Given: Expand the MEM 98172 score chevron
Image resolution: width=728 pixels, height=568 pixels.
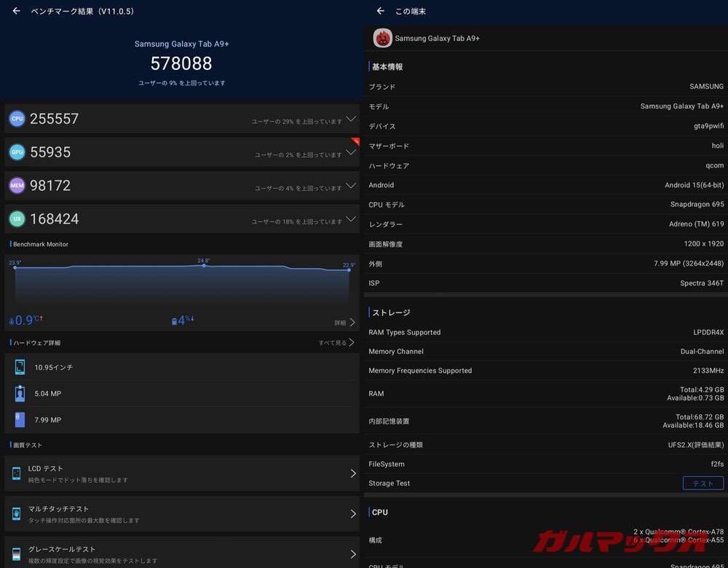Looking at the screenshot, I should (x=351, y=186).
